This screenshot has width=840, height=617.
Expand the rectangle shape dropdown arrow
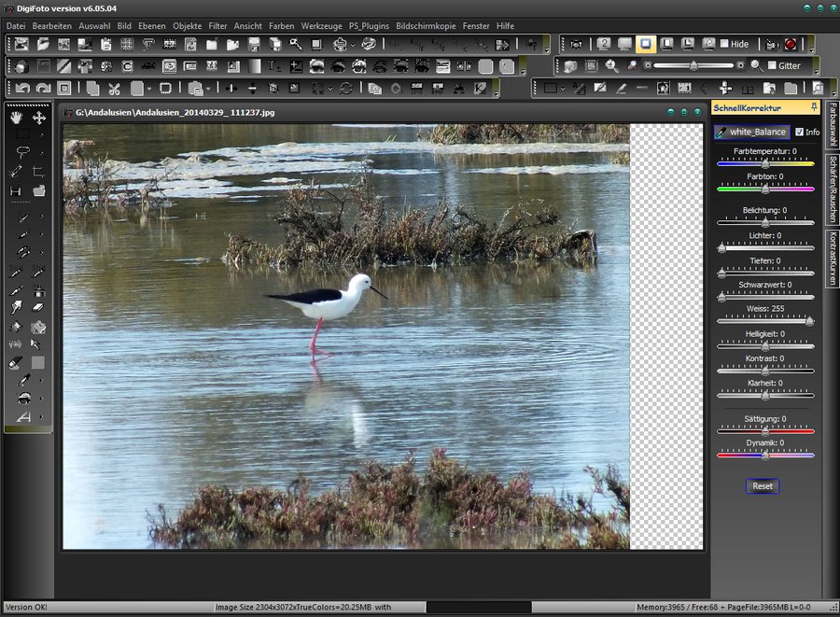pyautogui.click(x=563, y=89)
